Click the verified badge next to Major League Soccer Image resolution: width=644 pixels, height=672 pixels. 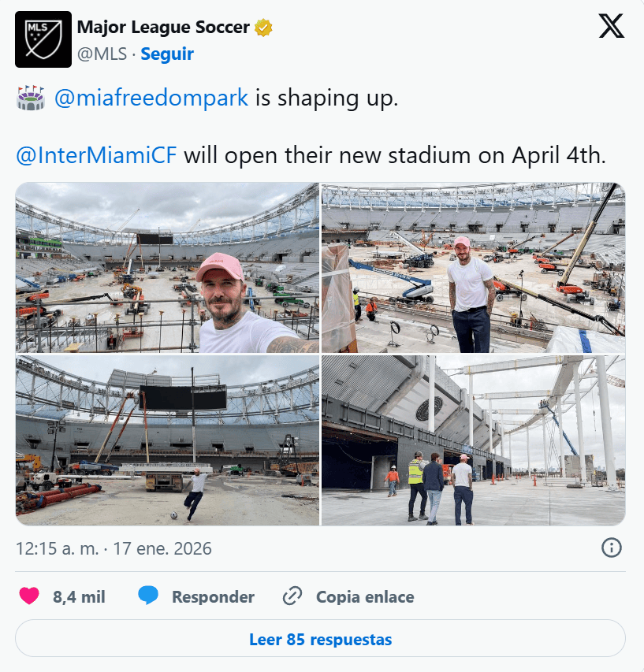coord(263,28)
